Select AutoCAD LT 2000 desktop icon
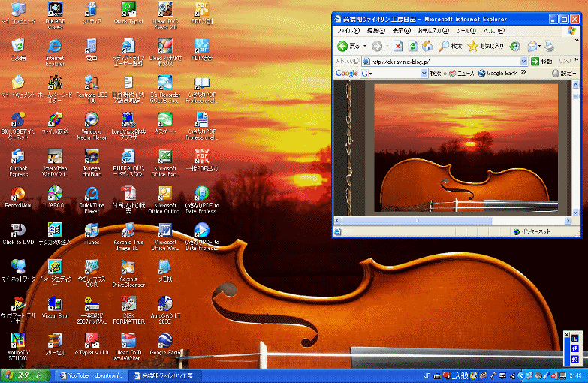The image size is (588, 383). (165, 310)
